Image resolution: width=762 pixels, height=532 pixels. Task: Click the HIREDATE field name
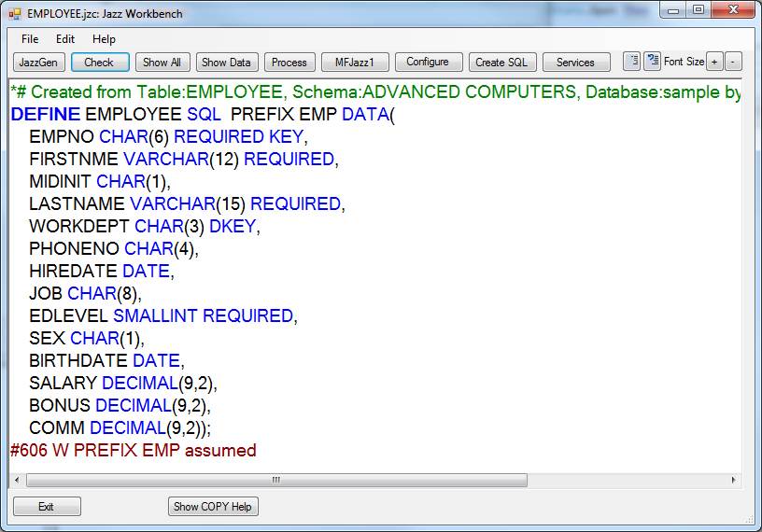tap(73, 271)
